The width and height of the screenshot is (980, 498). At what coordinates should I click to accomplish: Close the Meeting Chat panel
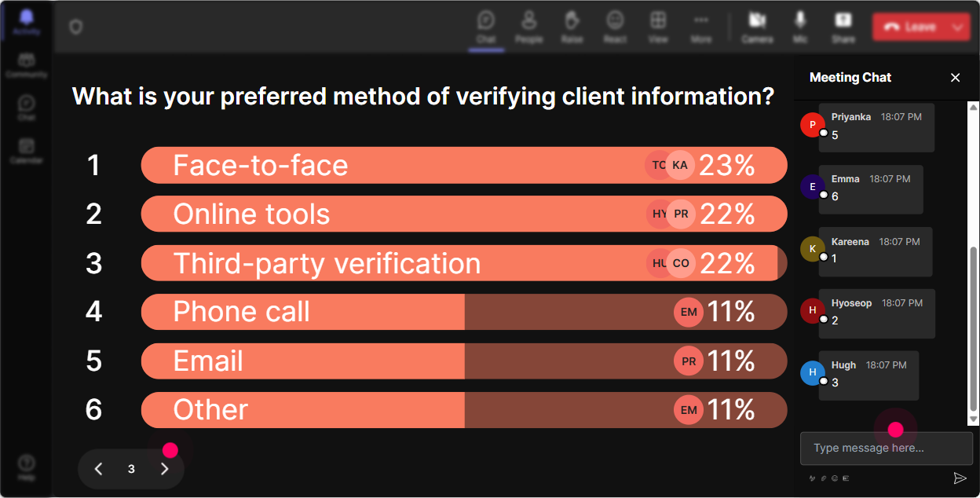(956, 77)
